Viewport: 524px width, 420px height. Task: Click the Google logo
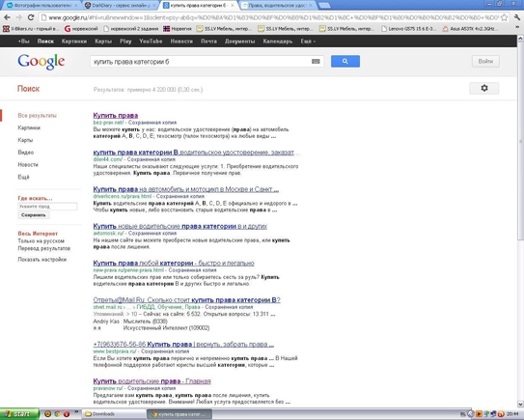point(41,62)
